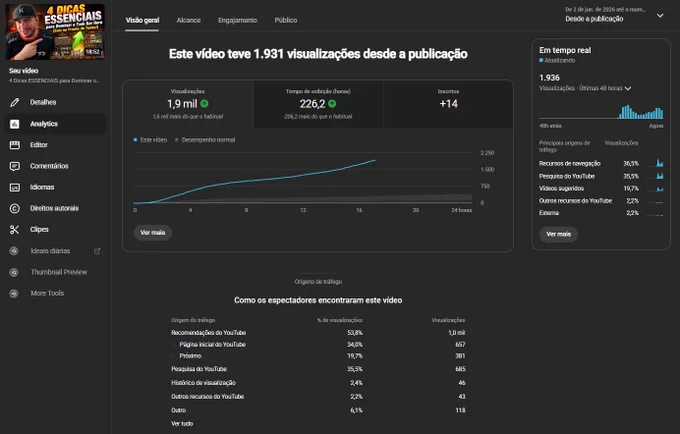Click Outros recursos do YouTube table row
Viewport: 680px width, 434px height.
[318, 396]
